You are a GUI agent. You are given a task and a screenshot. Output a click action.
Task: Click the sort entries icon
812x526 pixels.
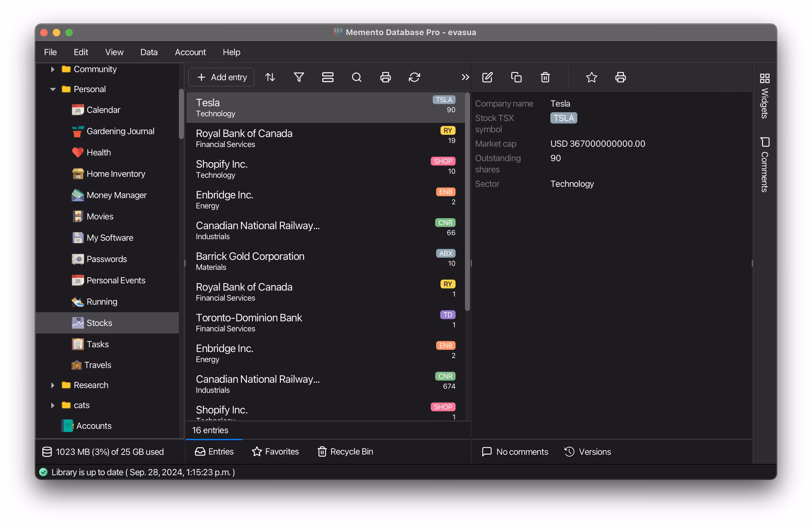pyautogui.click(x=270, y=77)
